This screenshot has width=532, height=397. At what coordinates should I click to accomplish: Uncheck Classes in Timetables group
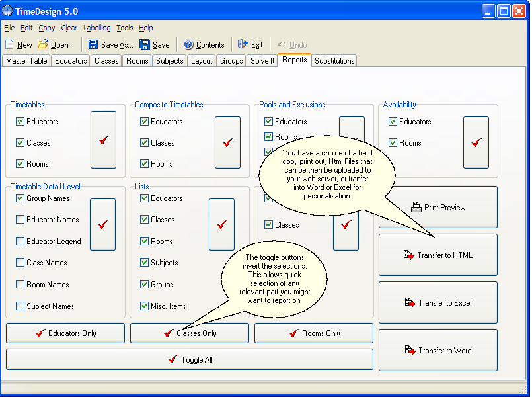20,143
